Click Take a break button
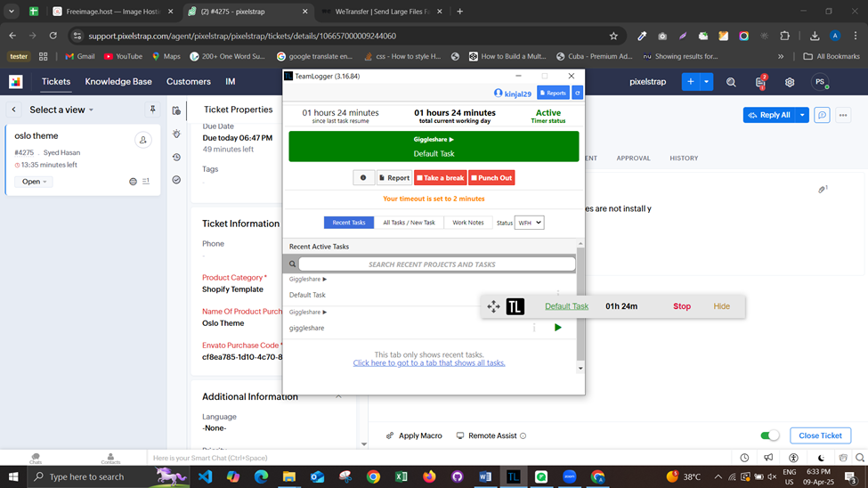868x488 pixels. tap(440, 178)
